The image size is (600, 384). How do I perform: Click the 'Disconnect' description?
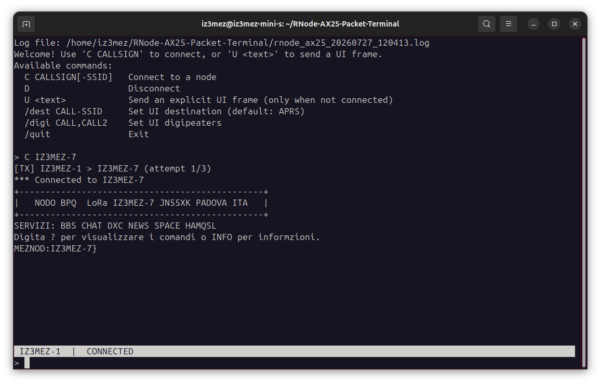tap(154, 89)
